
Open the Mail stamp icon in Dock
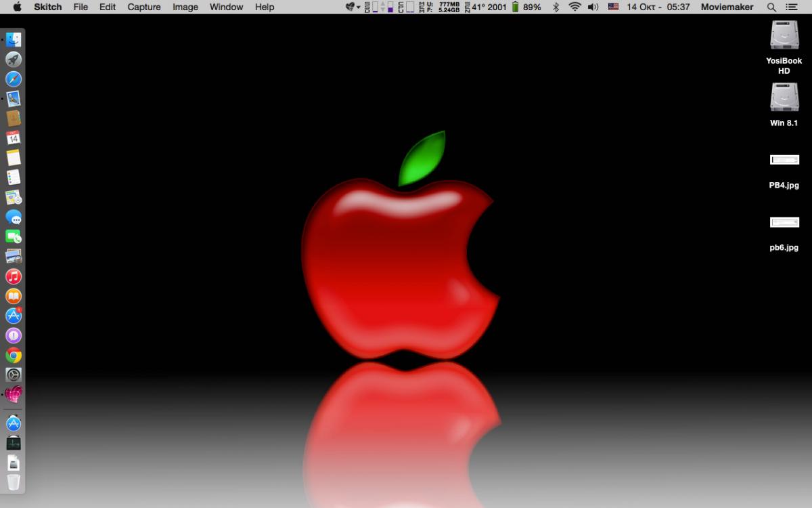click(14, 99)
